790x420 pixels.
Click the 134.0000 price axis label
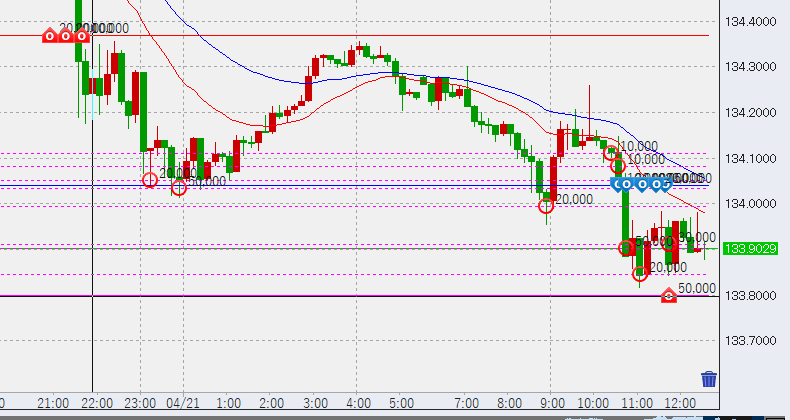751,203
